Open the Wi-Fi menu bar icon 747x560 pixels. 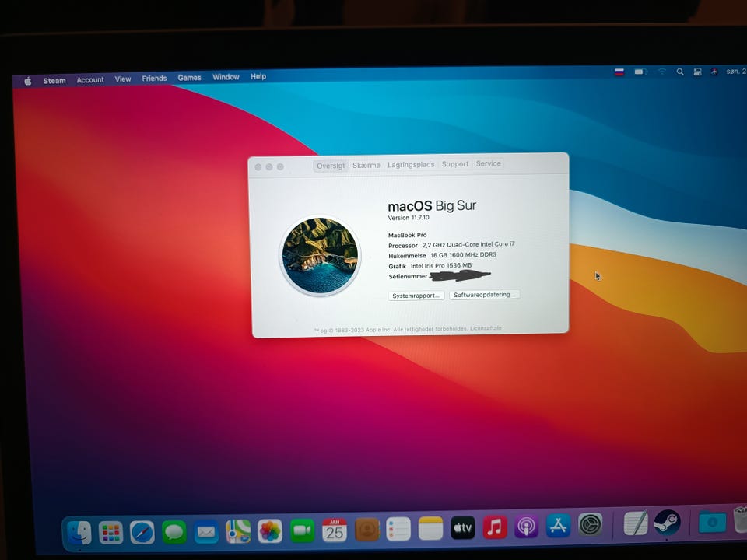(x=661, y=72)
